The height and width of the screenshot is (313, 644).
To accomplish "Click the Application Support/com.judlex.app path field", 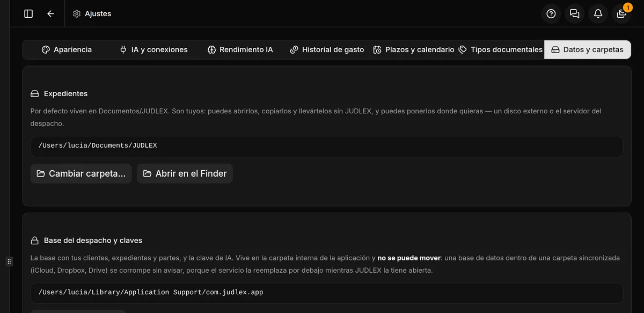I will [327, 293].
